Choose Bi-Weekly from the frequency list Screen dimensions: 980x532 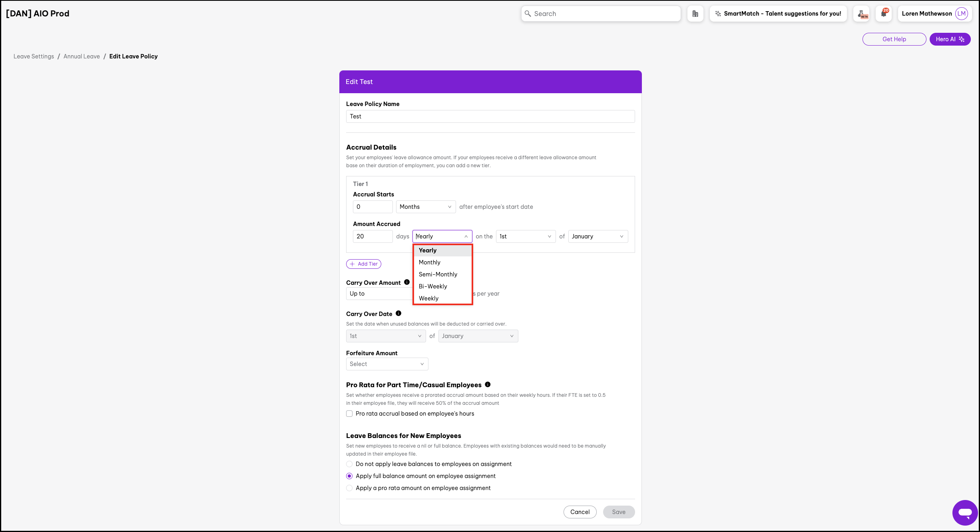point(433,286)
